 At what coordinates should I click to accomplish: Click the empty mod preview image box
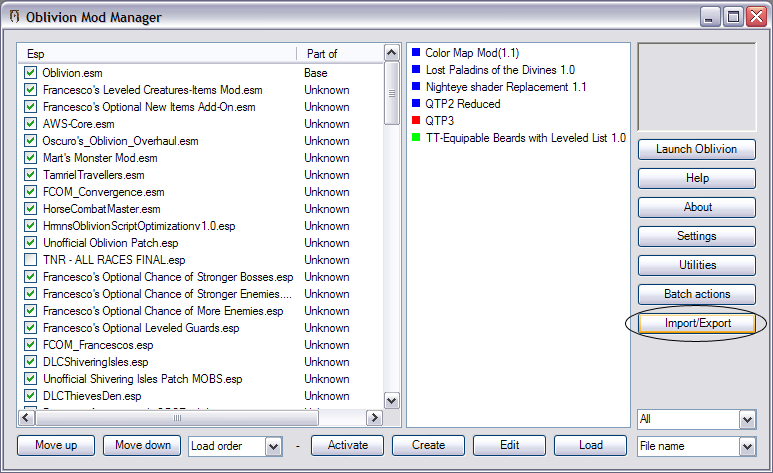click(x=697, y=87)
